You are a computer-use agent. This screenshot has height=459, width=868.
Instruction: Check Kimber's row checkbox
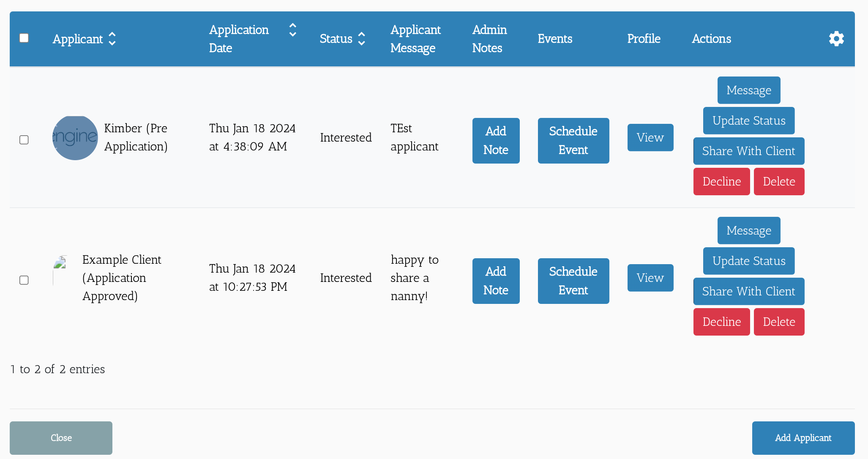coord(24,140)
